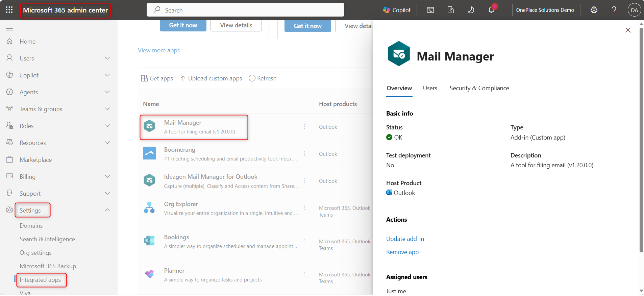Open more options for Boomerang row
The image size is (644, 296).
pos(304,154)
